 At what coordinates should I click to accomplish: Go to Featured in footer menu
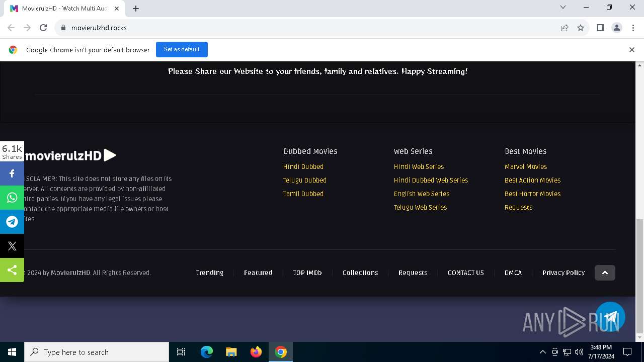click(x=258, y=273)
